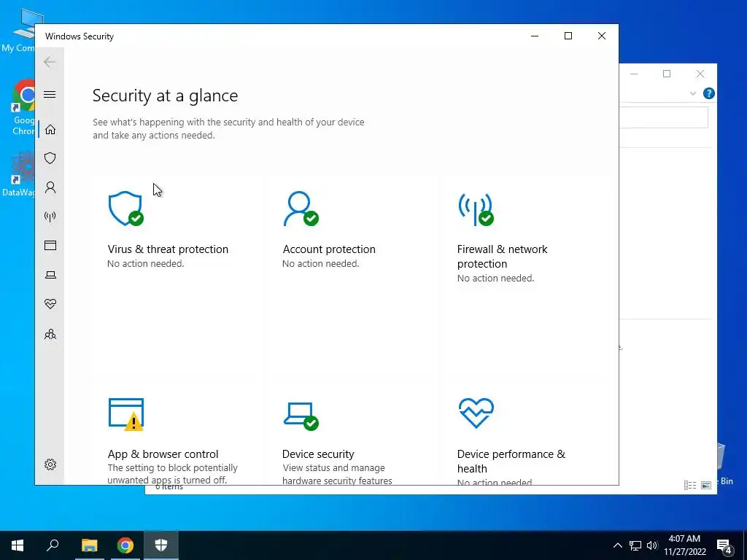This screenshot has width=747, height=560.
Task: Minimize the Windows Security window
Action: [535, 36]
